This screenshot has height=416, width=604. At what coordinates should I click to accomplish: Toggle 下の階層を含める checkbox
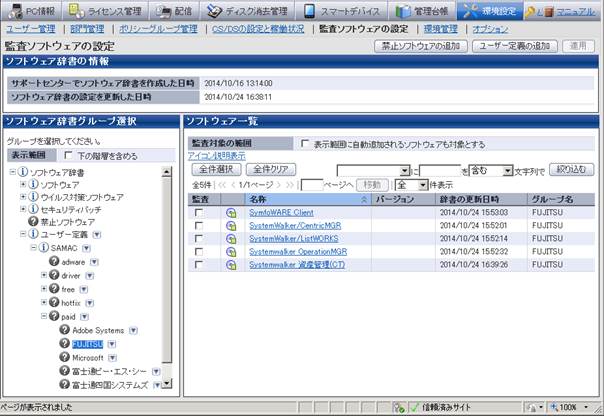coord(68,155)
